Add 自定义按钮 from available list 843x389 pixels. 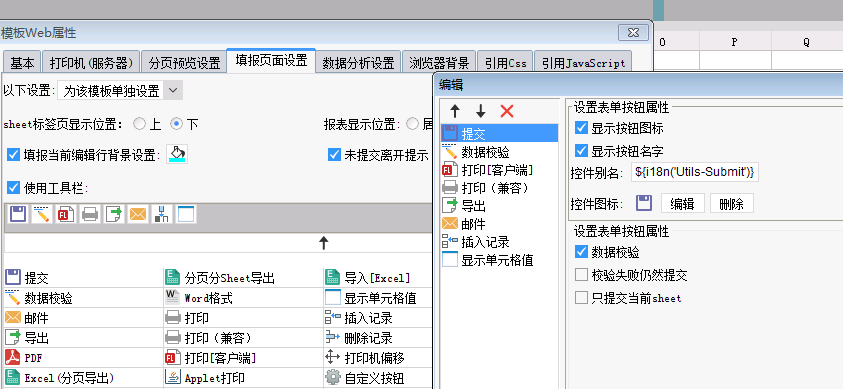pos(365,378)
